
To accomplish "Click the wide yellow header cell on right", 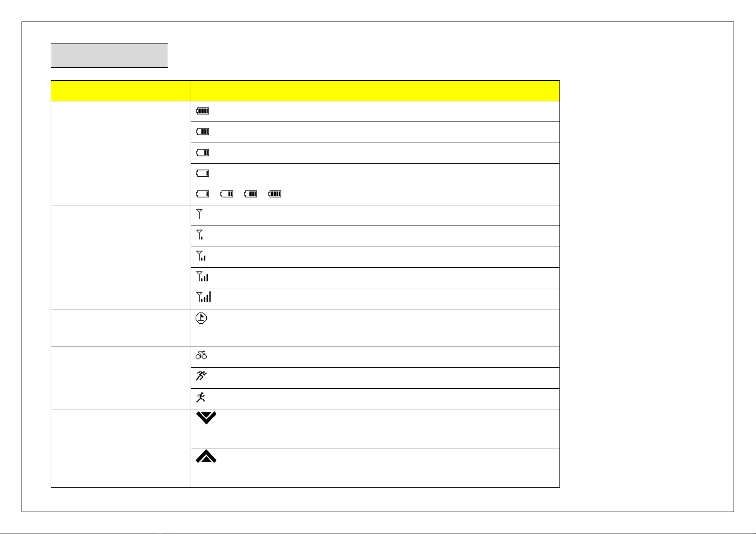I will (375, 91).
